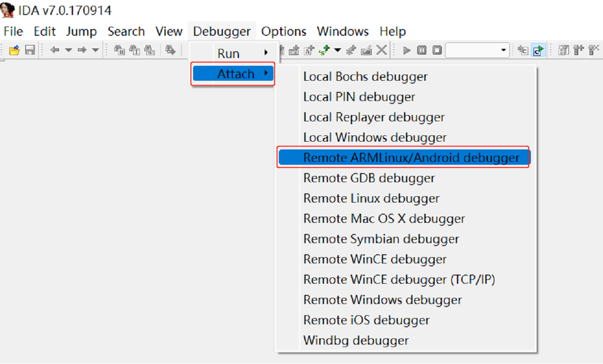603x364 pixels.
Task: Pause process with the pause icon
Action: (x=422, y=50)
